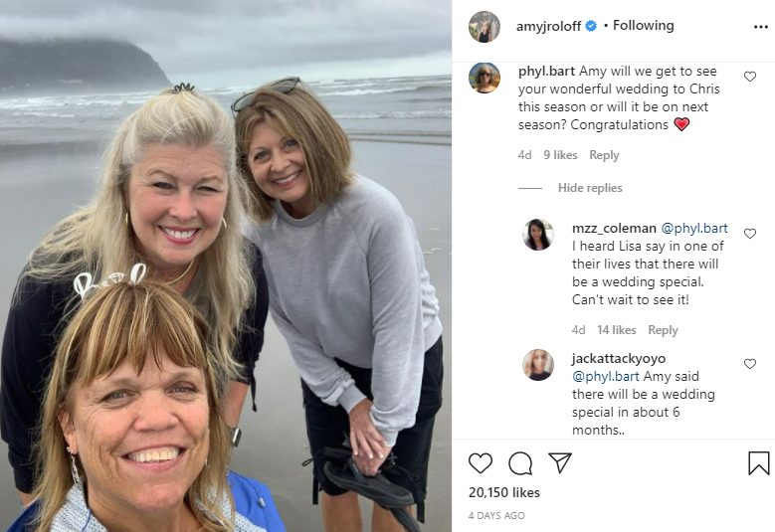Open amyjroloff username link
The image size is (775, 532).
pos(548,26)
